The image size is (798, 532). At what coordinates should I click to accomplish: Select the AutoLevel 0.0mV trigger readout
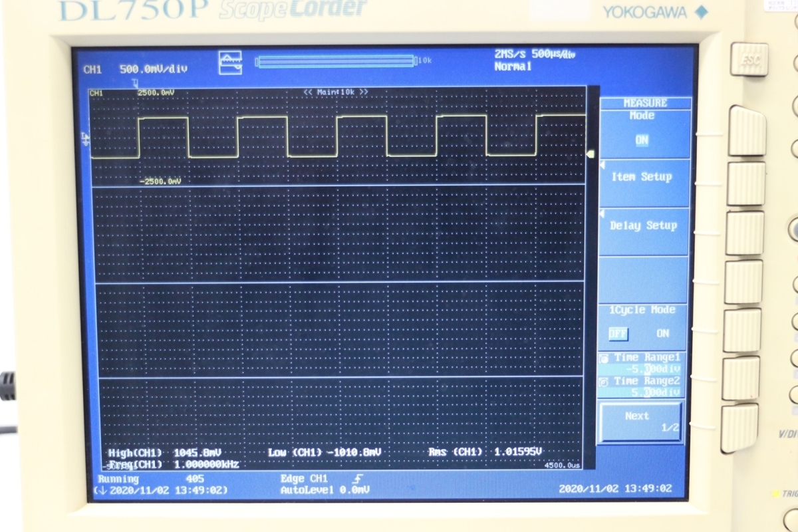pyautogui.click(x=325, y=489)
